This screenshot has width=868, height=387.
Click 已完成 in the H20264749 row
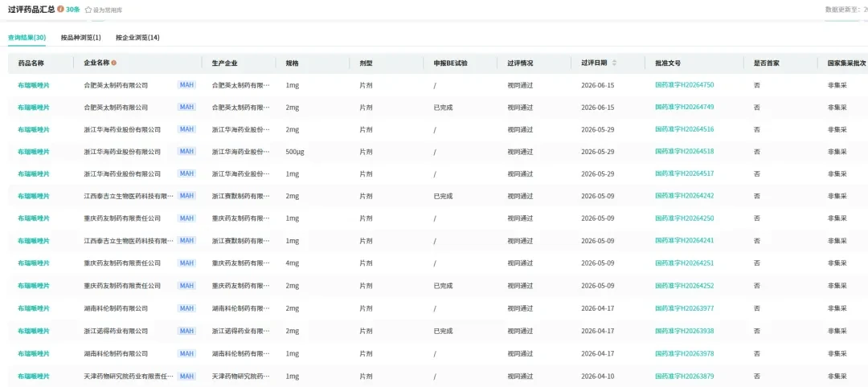pos(443,108)
